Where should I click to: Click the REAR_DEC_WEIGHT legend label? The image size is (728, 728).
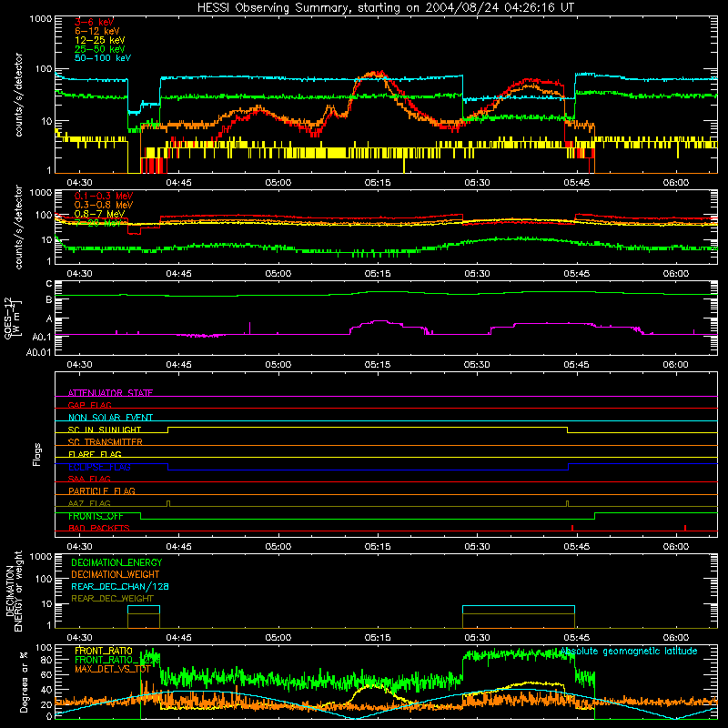click(112, 599)
